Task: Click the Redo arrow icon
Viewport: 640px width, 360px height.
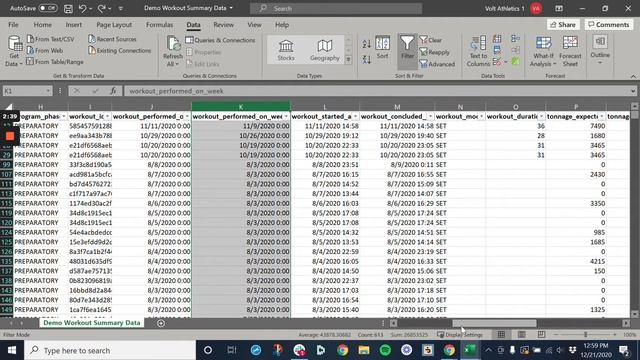Action: click(x=101, y=8)
